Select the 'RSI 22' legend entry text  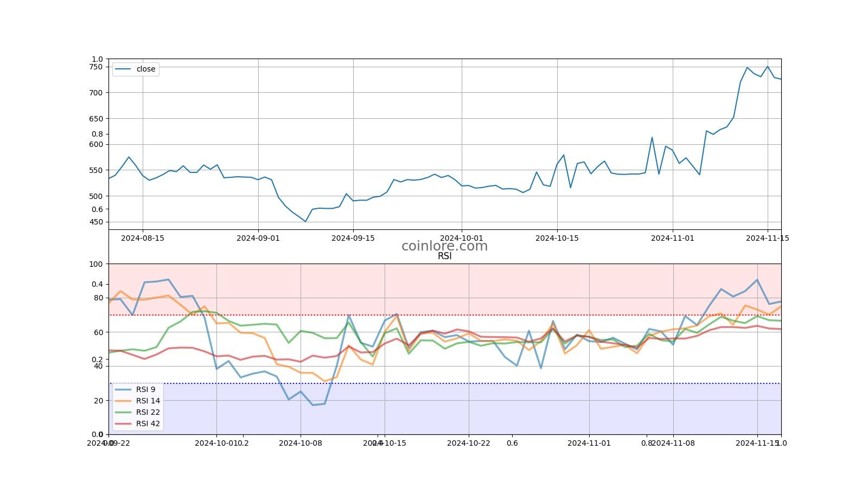coord(148,412)
